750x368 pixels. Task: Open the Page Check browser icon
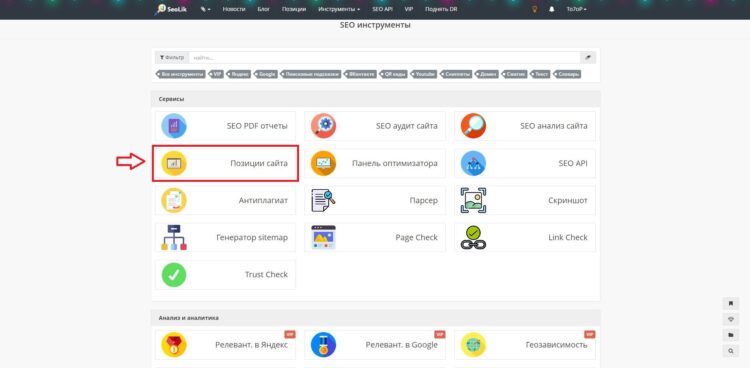[323, 237]
